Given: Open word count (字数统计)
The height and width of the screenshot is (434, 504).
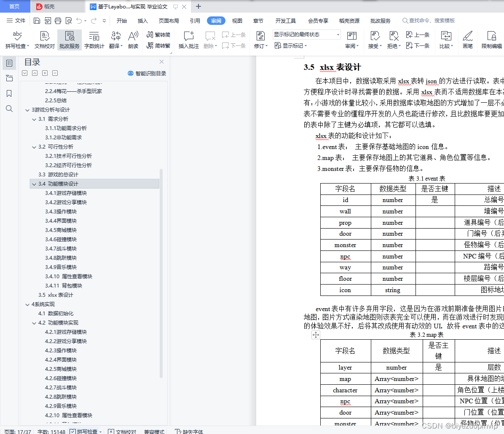Looking at the screenshot, I should pos(94,40).
